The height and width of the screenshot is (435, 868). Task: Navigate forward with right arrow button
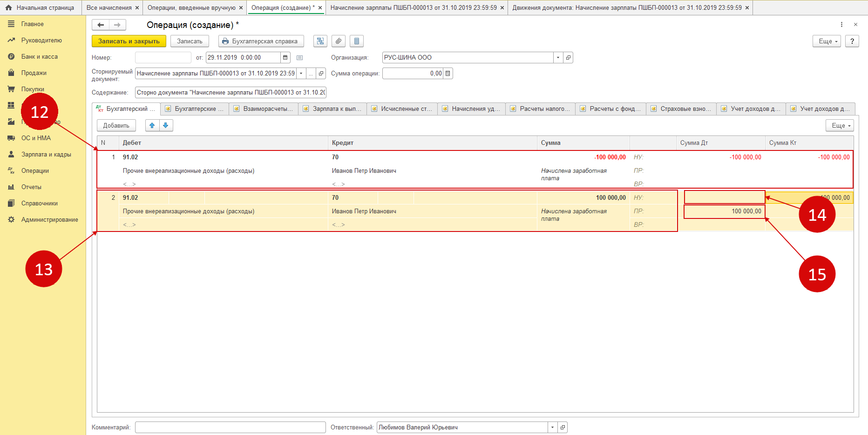[x=117, y=25]
